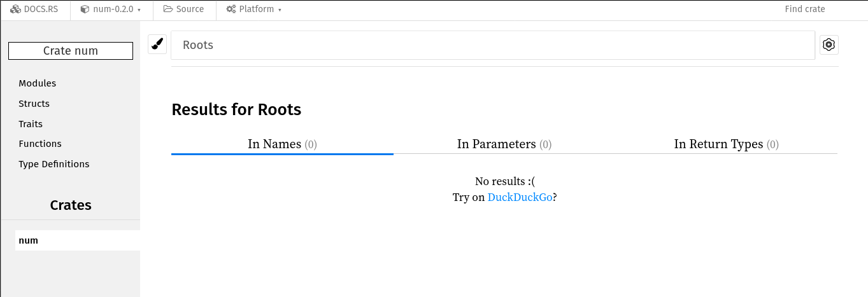Click the Platform gears icon
Image resolution: width=868 pixels, height=297 pixels.
click(231, 10)
